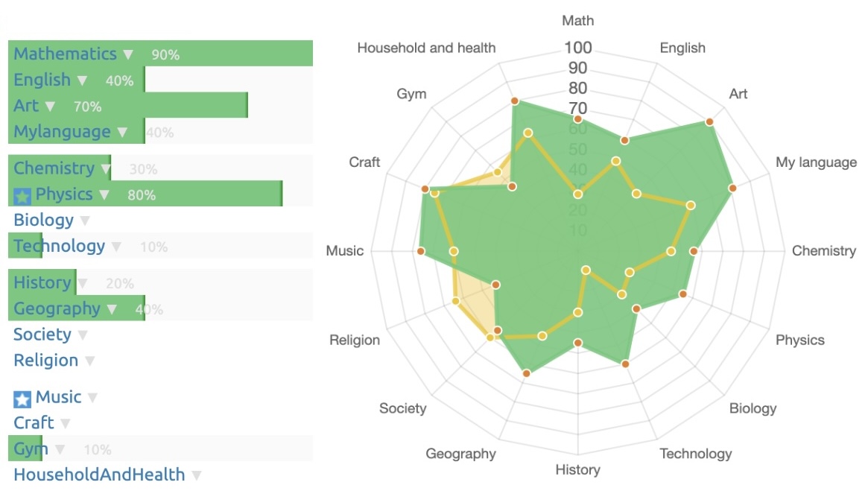
Task: Open the English dropdown arrow
Action: (82, 80)
